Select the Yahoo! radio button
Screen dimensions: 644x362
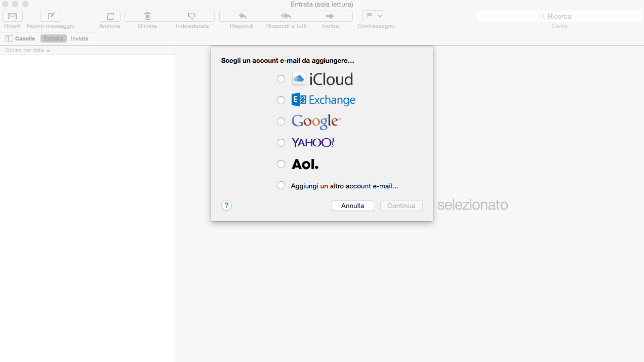[281, 143]
